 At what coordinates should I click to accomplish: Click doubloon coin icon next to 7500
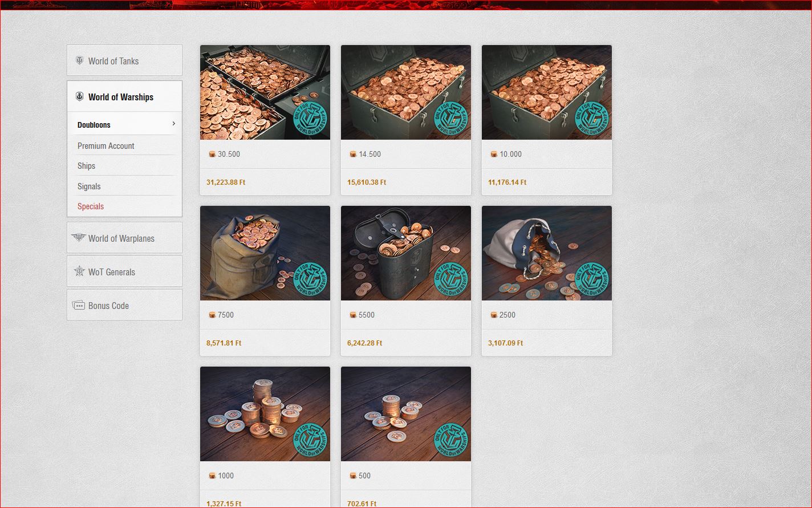(212, 315)
